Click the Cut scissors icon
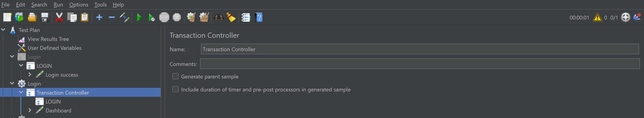The width and height of the screenshot is (644, 118). pos(59,17)
